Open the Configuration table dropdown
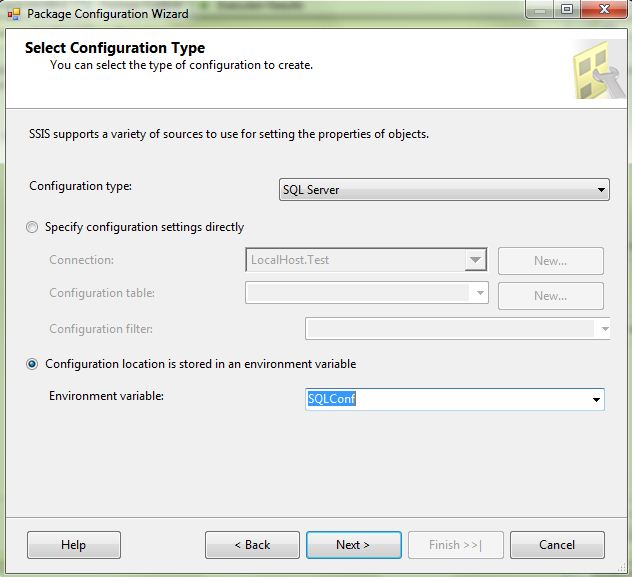The width and height of the screenshot is (632, 577). [480, 294]
